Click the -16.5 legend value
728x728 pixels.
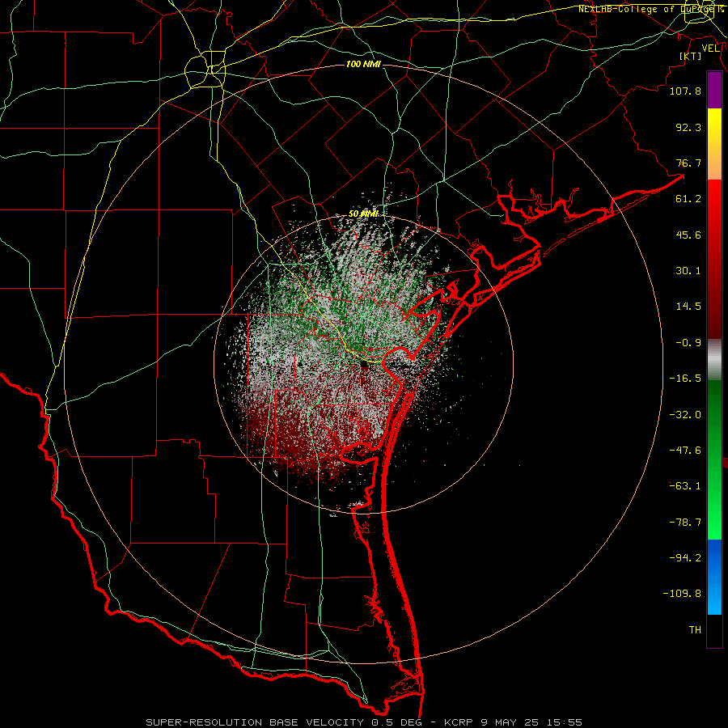pos(685,379)
